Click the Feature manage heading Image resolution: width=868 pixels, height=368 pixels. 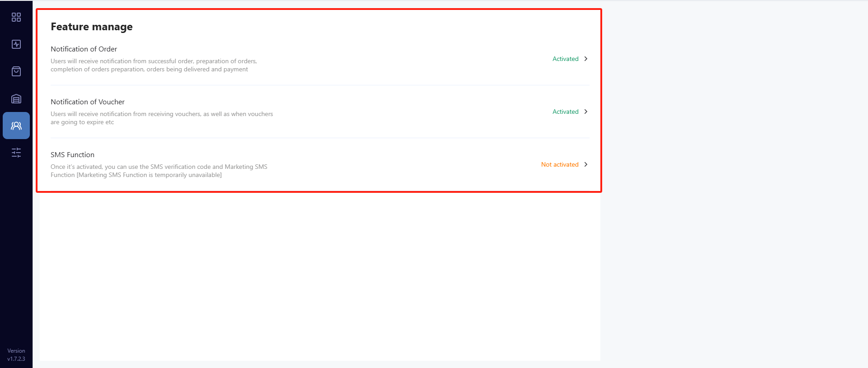click(x=92, y=27)
